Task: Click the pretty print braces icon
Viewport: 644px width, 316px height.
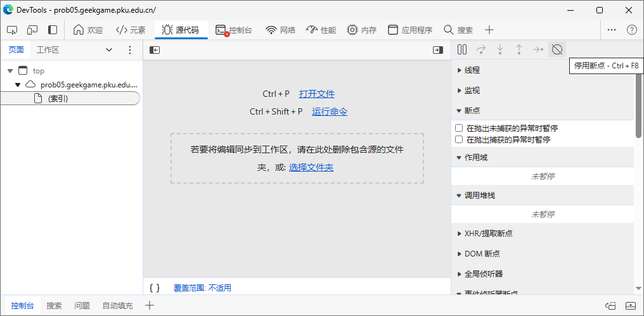Action: tap(155, 288)
